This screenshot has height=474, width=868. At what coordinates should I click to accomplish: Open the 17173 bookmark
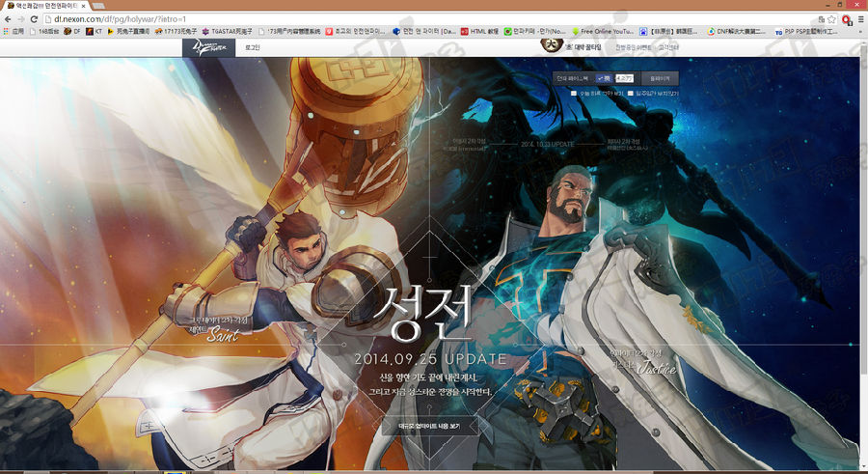(x=176, y=32)
